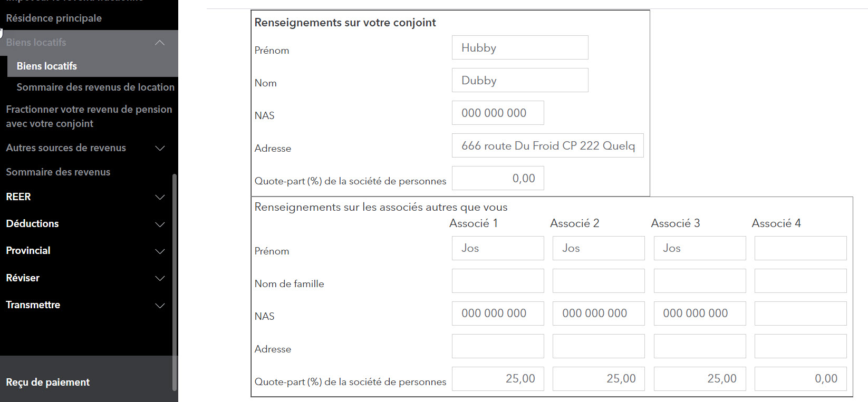Click Associé 1 Nom de famille field
The width and height of the screenshot is (868, 402).
pos(497,281)
